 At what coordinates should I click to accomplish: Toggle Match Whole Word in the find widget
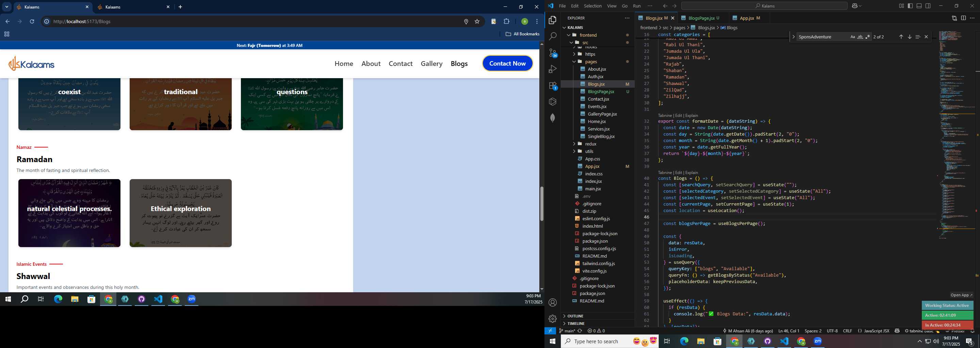860,37
